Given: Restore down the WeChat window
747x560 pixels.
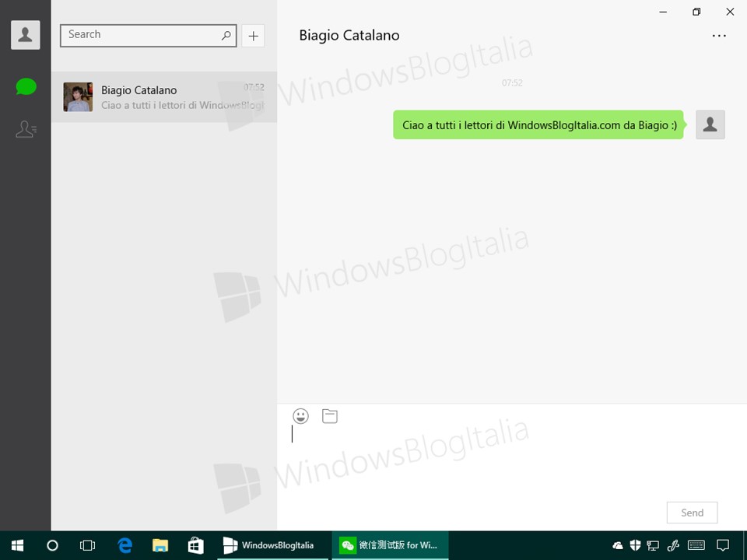Looking at the screenshot, I should pyautogui.click(x=696, y=12).
